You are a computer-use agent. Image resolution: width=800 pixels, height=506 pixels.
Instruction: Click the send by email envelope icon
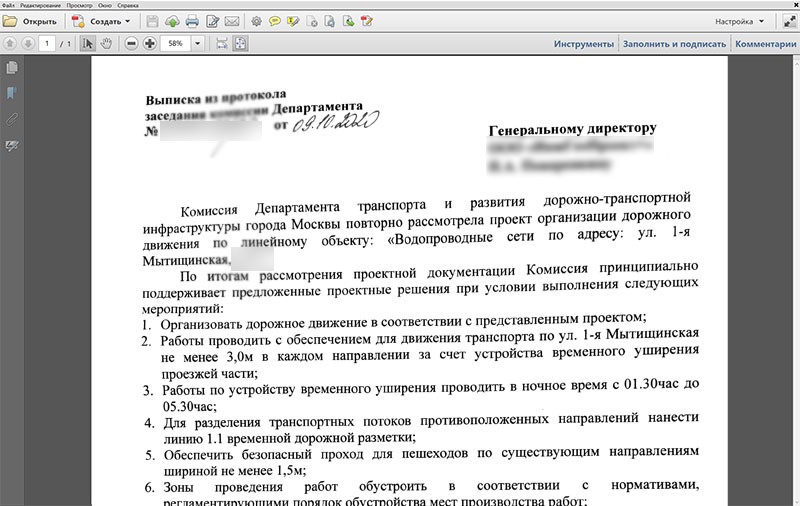tap(232, 21)
